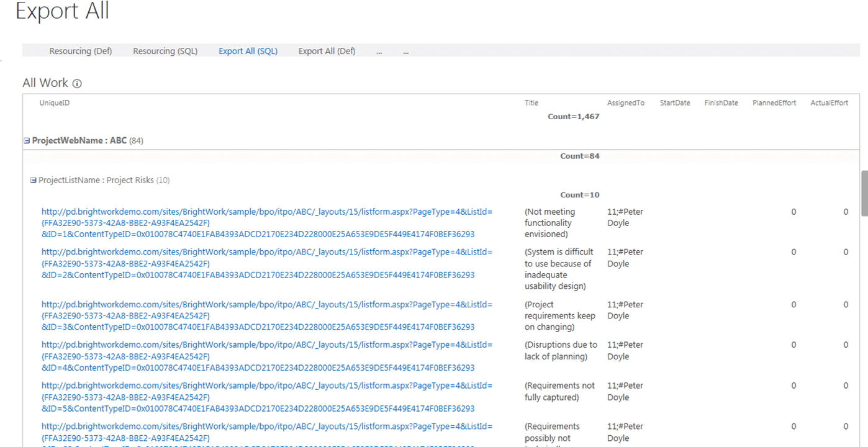
Task: Click the Count=10 group total
Action: tap(580, 195)
